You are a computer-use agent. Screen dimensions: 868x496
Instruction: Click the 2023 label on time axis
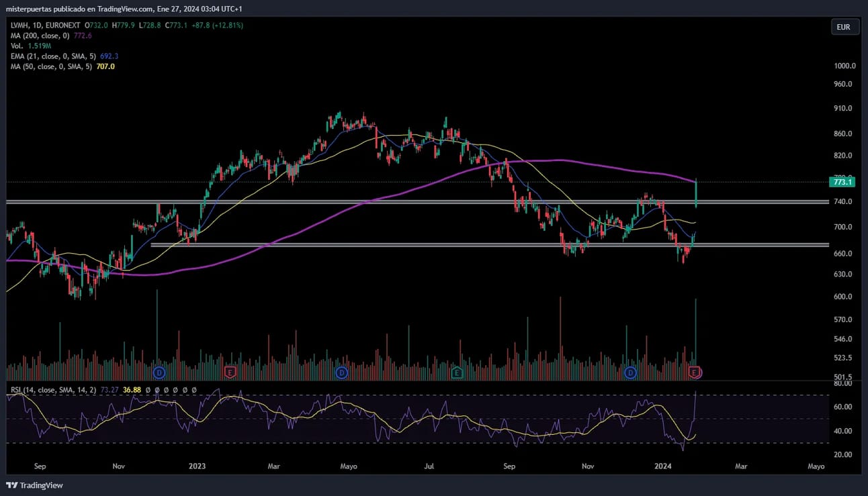pos(197,466)
